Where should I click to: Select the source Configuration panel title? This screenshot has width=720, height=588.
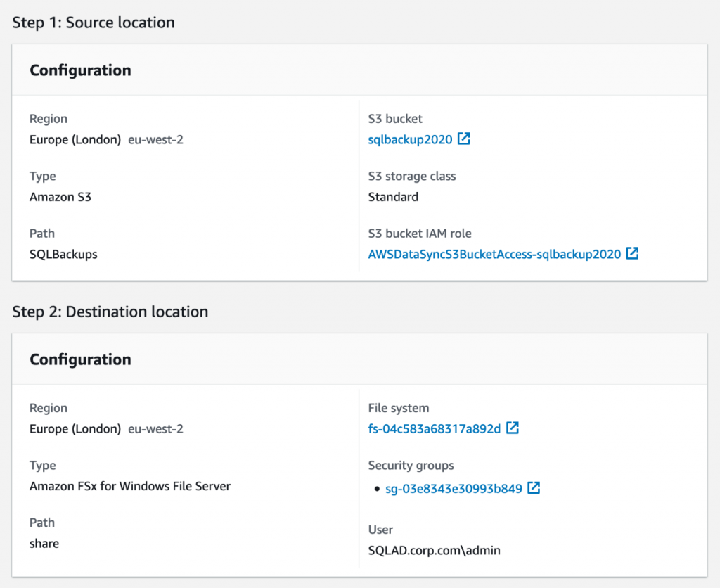[79, 70]
